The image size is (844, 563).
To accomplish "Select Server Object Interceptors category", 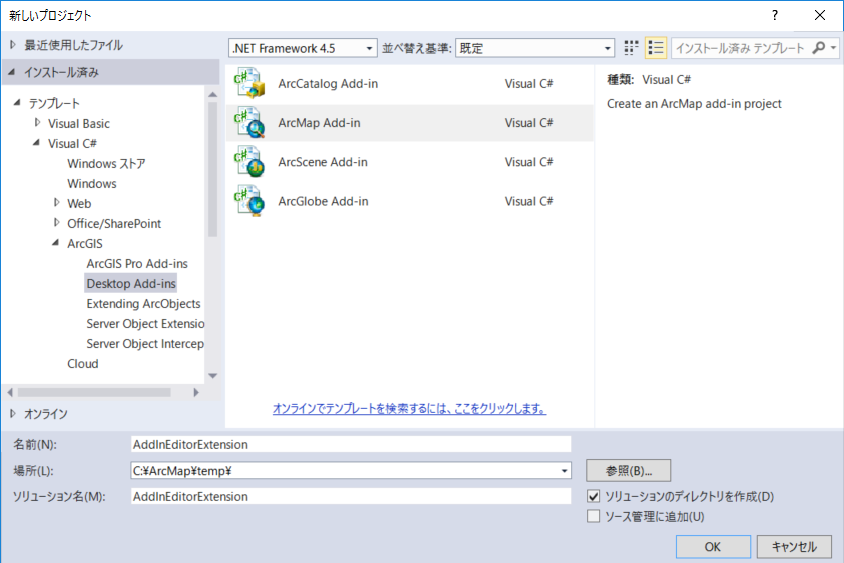I will point(145,343).
